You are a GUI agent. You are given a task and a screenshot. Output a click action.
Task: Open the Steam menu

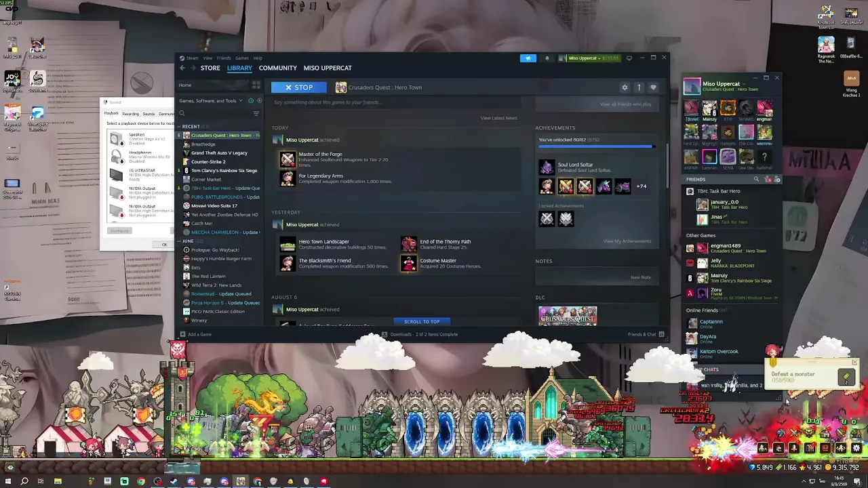(x=192, y=58)
